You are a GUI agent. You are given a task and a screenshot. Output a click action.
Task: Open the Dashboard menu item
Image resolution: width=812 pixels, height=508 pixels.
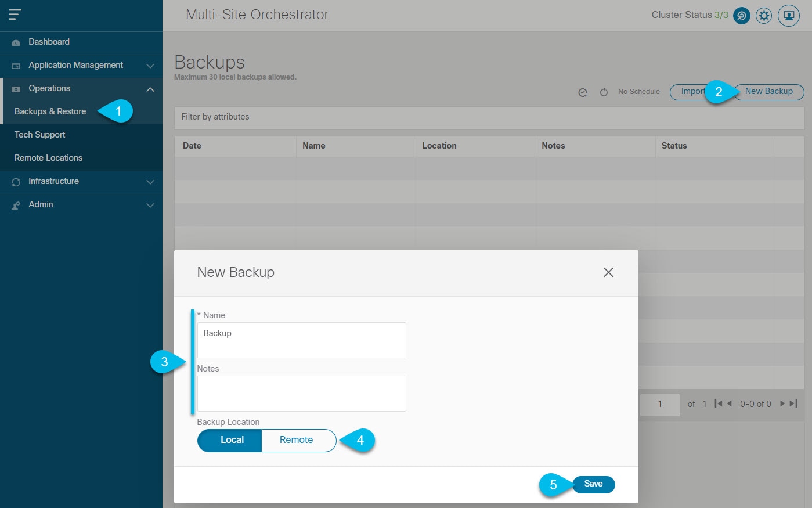81,42
